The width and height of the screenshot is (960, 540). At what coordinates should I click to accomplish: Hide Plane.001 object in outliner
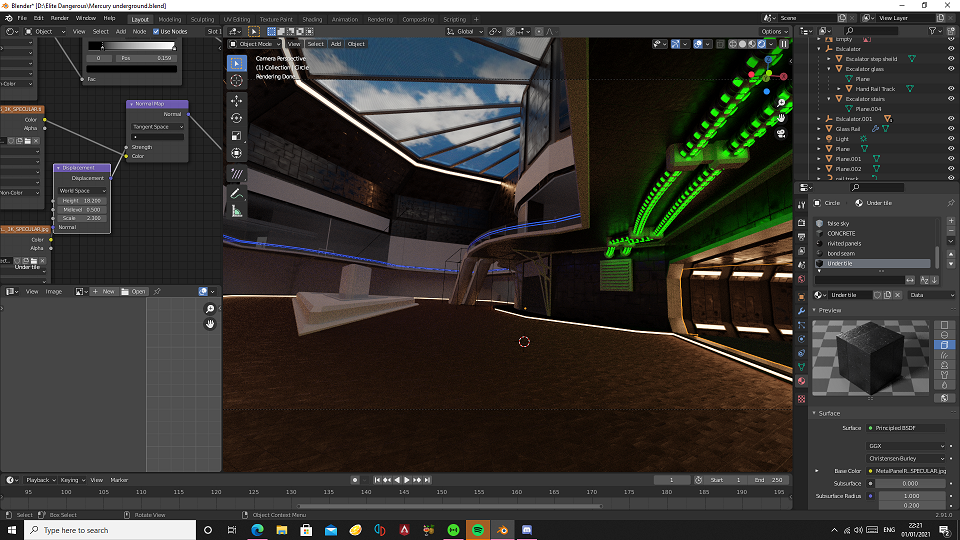pyautogui.click(x=951, y=159)
